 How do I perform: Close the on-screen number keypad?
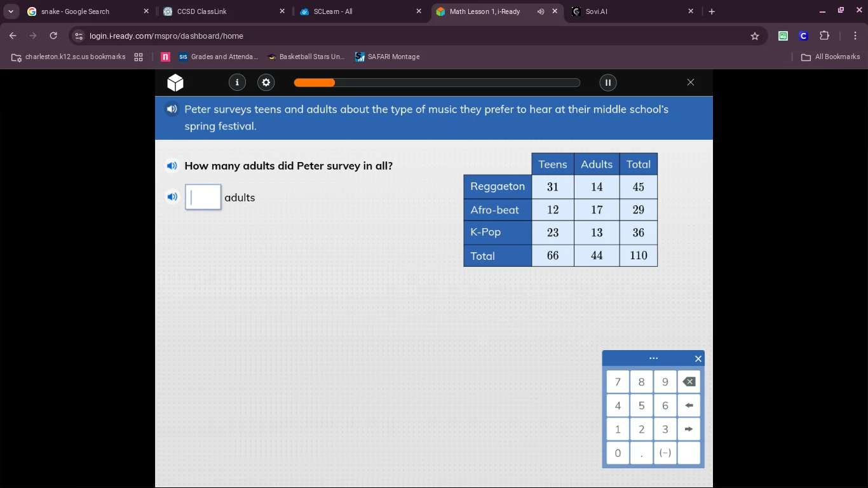tap(698, 359)
